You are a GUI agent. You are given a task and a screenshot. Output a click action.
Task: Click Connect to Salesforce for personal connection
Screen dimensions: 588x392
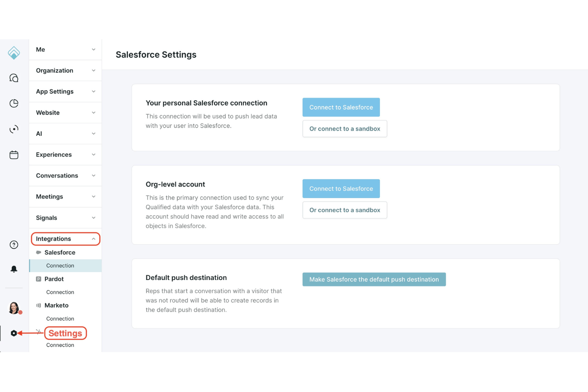[341, 107]
